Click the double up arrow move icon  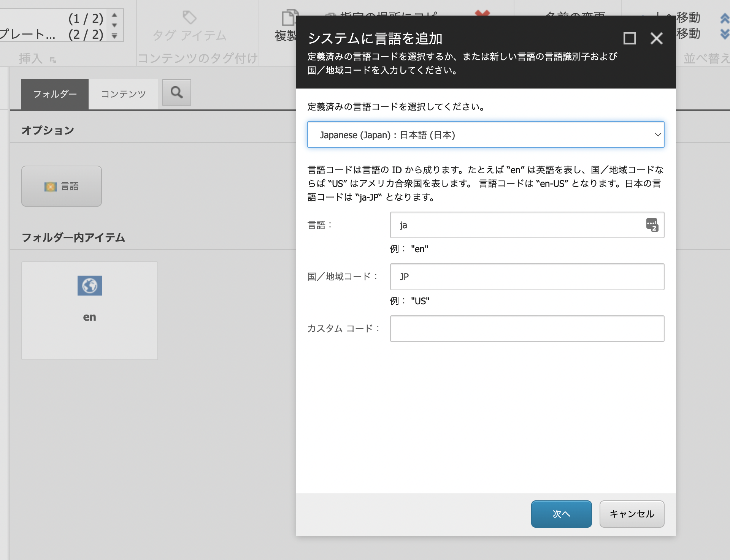tap(725, 19)
